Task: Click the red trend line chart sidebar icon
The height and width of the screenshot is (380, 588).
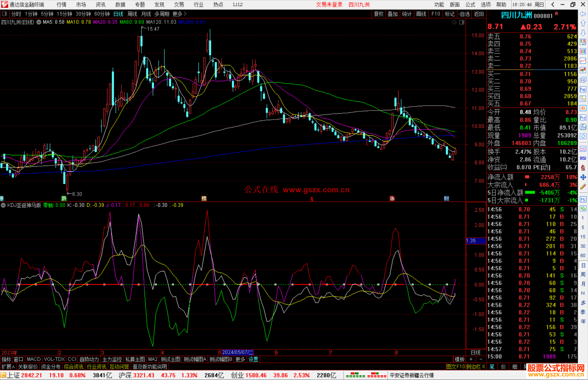Action: tap(583, 60)
